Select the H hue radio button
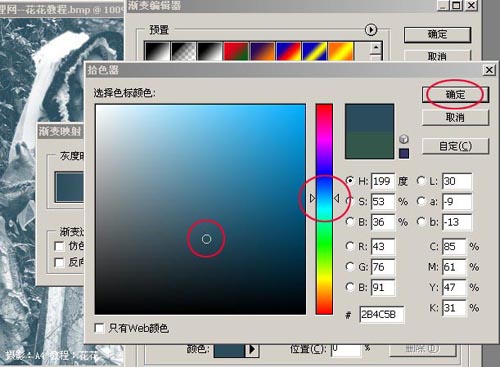Image resolution: width=500 pixels, height=367 pixels. (x=350, y=181)
